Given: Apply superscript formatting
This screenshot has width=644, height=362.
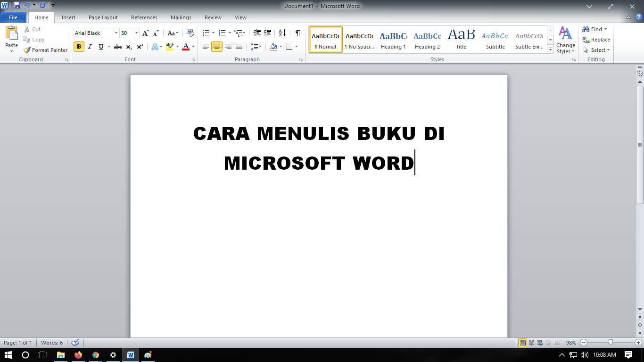Looking at the screenshot, I should [x=140, y=47].
